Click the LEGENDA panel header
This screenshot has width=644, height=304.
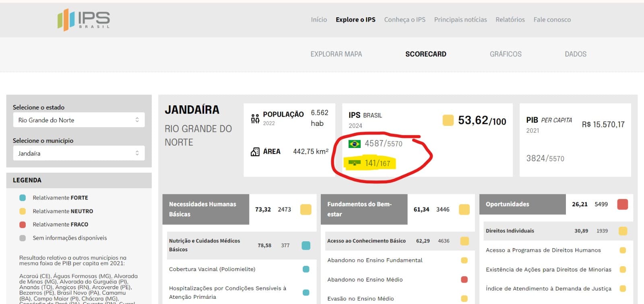(x=79, y=180)
